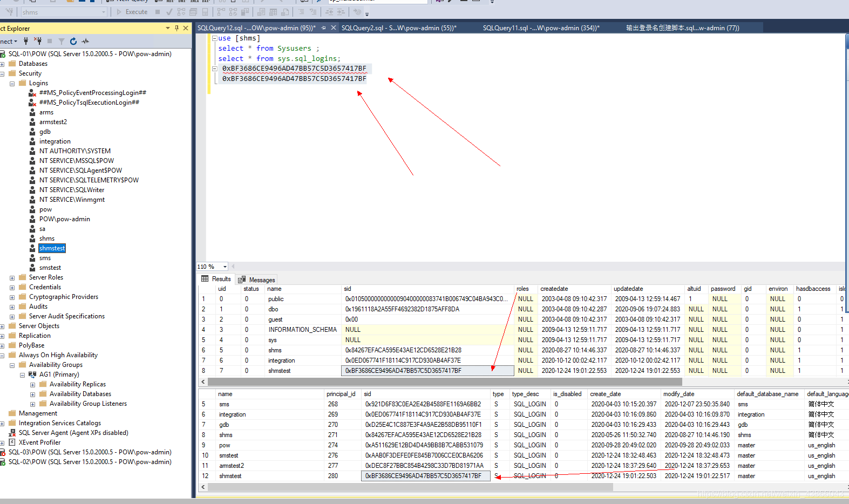Select Results to Grid icon
Viewport: 849px width, 504px height.
point(273,12)
